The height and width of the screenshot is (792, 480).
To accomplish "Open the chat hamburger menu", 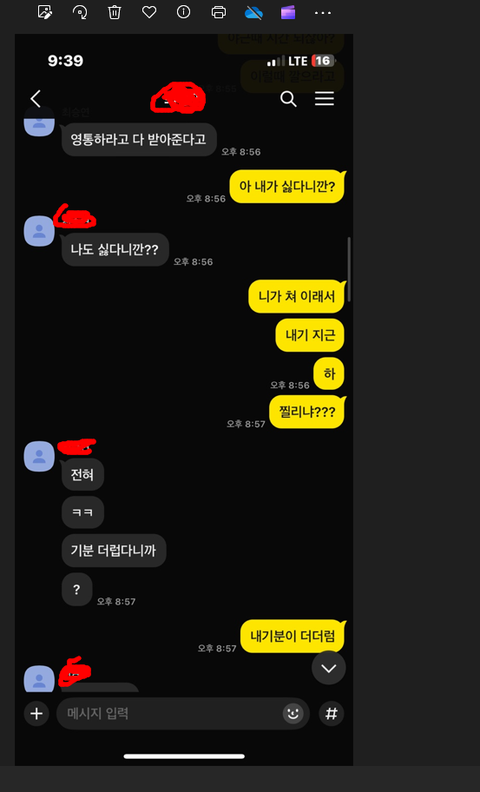I will click(324, 98).
